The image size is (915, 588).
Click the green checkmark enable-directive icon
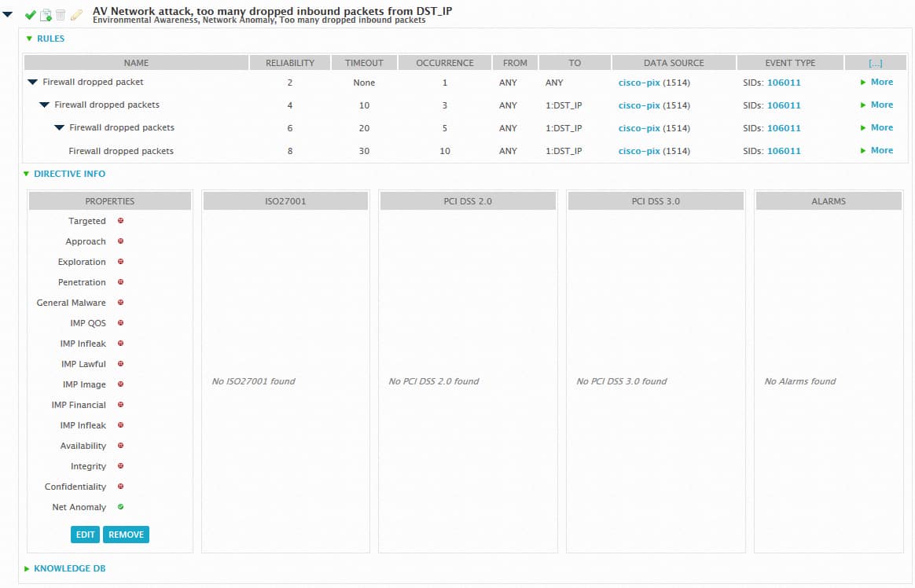click(31, 15)
